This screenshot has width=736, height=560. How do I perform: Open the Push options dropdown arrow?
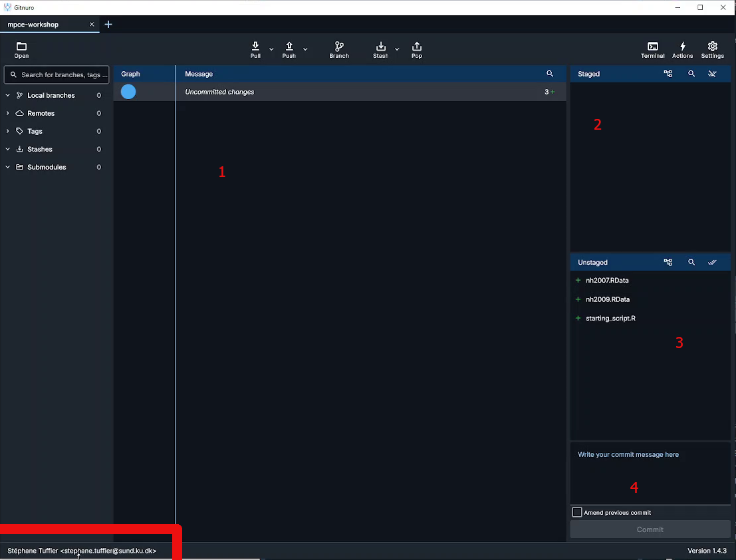[x=305, y=49]
